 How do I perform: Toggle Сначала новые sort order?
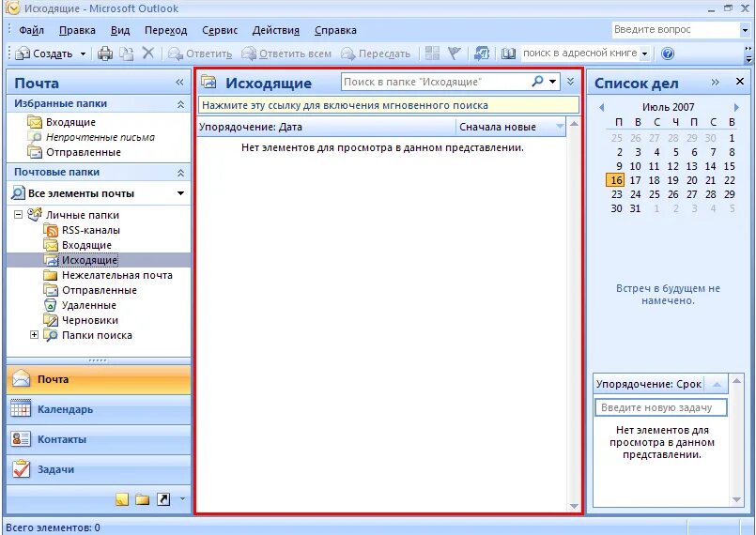(511, 127)
